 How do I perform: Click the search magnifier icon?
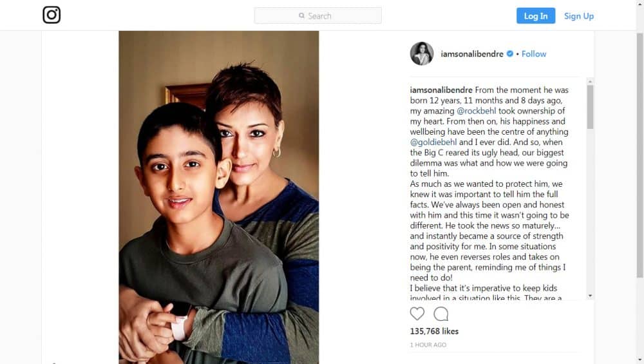pos(302,15)
